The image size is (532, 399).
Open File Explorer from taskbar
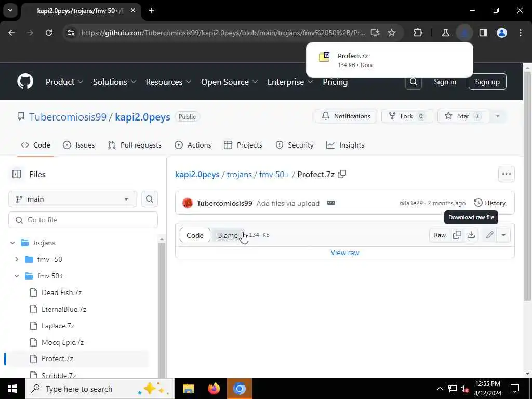188,389
